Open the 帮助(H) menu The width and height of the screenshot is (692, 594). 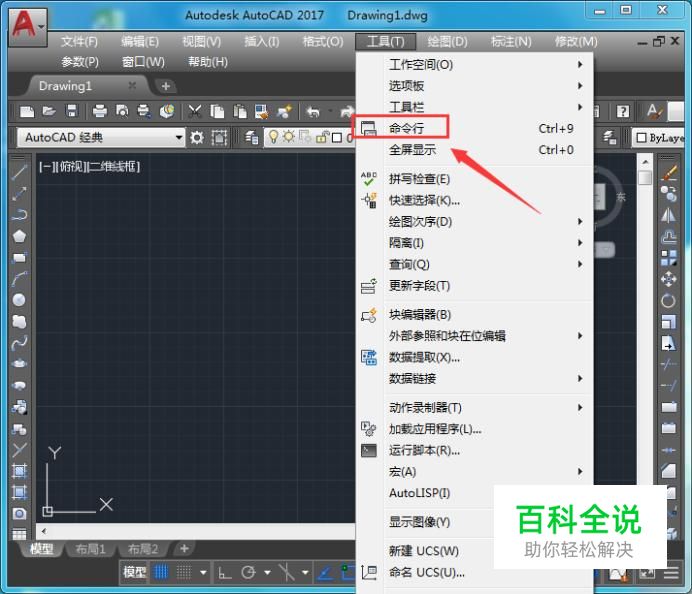(208, 62)
